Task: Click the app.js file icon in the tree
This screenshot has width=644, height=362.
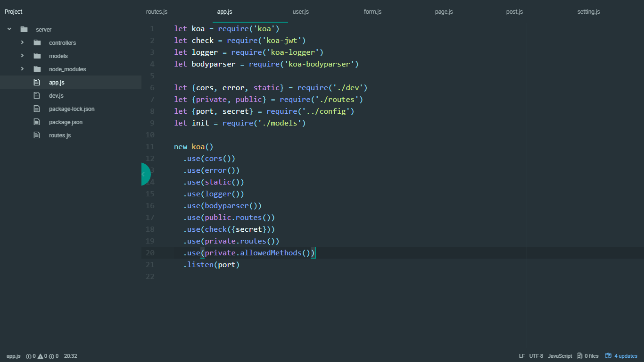Action: tap(37, 82)
